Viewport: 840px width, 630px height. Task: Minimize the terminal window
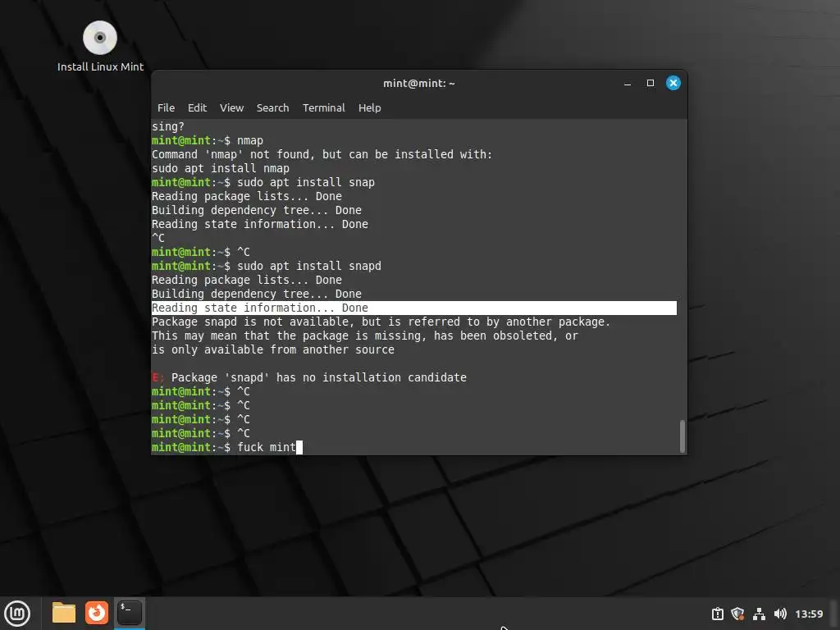(628, 83)
